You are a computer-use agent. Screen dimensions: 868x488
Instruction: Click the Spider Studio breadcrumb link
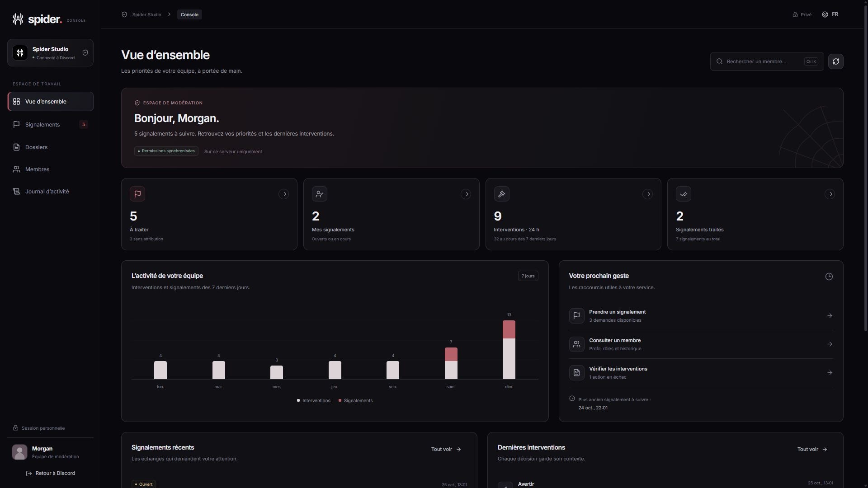(x=146, y=15)
